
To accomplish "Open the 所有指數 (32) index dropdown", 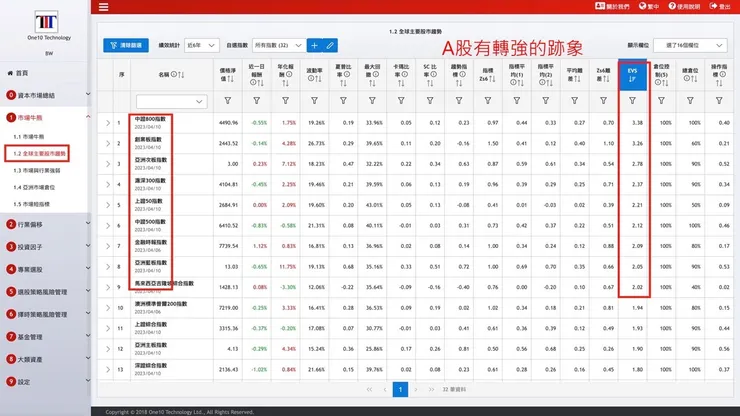I will (x=279, y=45).
